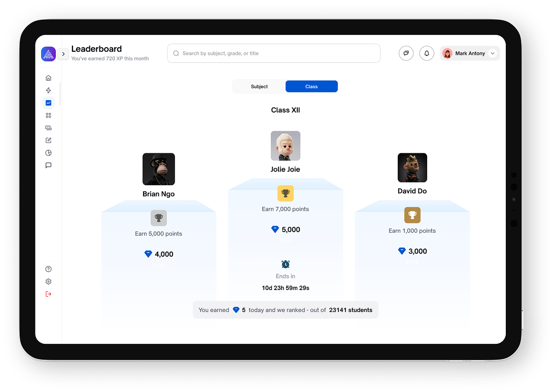This screenshot has width=554, height=392.
Task: Click the name Jolie Joie
Action: (x=285, y=169)
